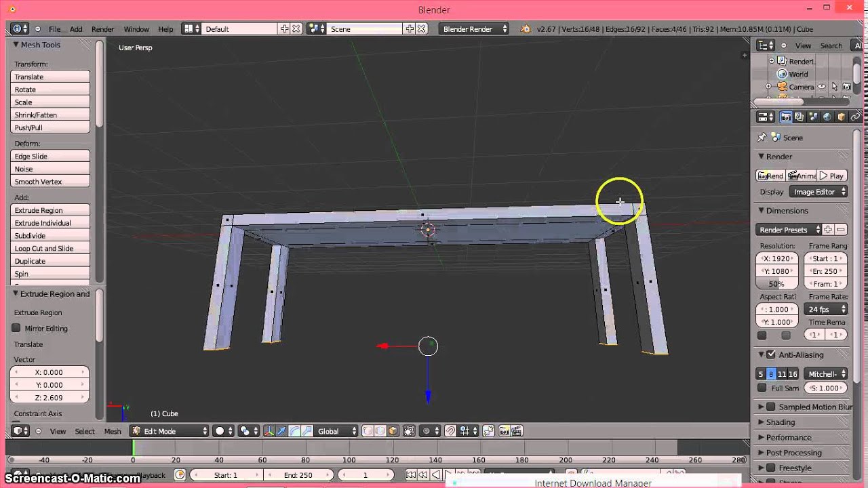Expand the Post Processing panel
The width and height of the screenshot is (868, 488).
[x=761, y=453]
